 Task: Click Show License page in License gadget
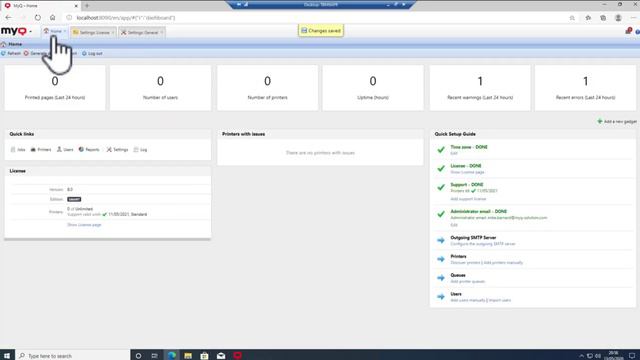pos(84,225)
